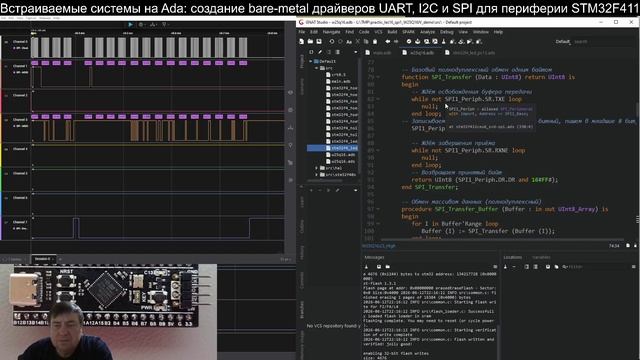The image size is (640, 360).
Task: Open the Debug menu
Action: click(x=447, y=32)
